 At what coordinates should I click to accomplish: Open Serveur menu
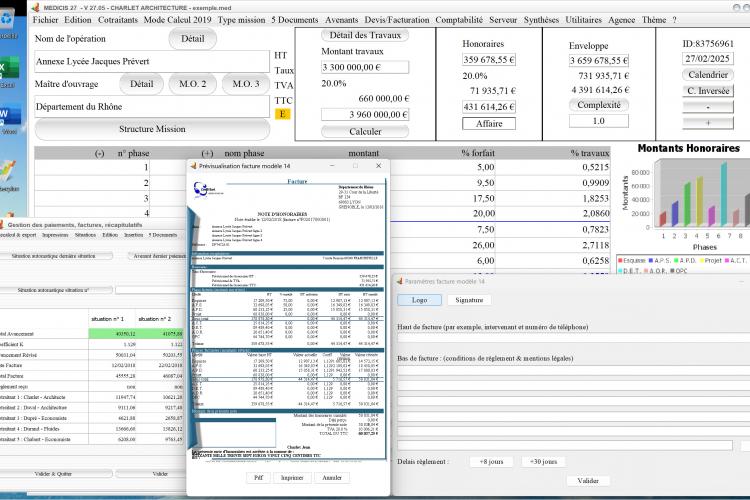pyautogui.click(x=503, y=20)
